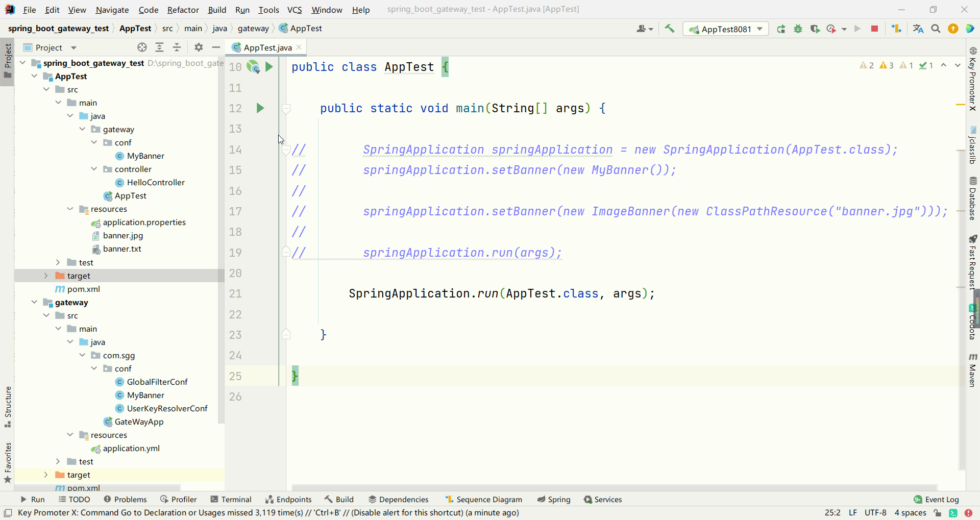This screenshot has height=520, width=980.
Task: Click the Build Project hammer icon
Action: point(670,29)
